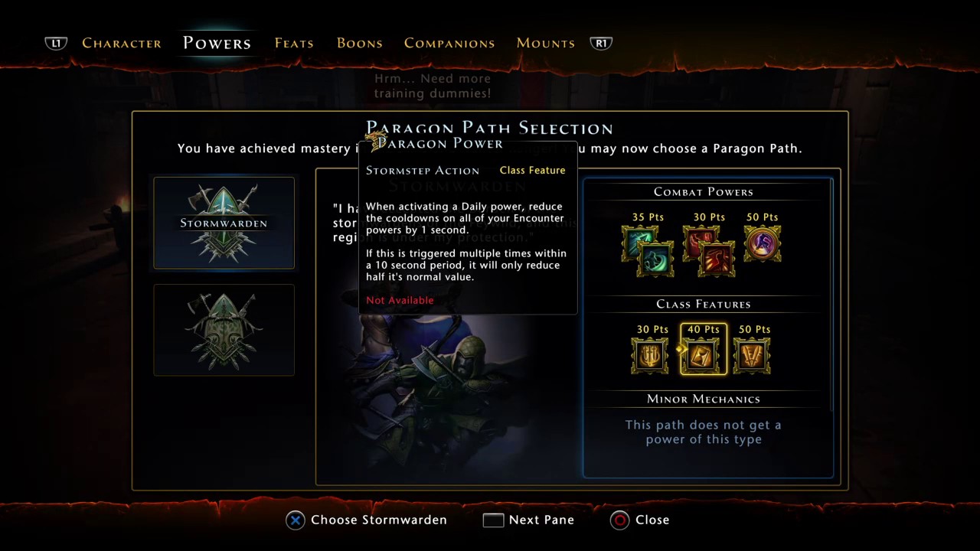980x551 pixels.
Task: Click the R1 shoulder button icon
Action: 601,43
